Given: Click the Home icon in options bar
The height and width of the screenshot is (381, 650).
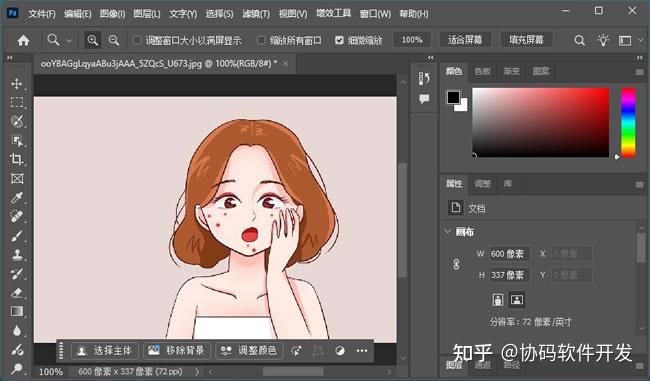Looking at the screenshot, I should [23, 40].
